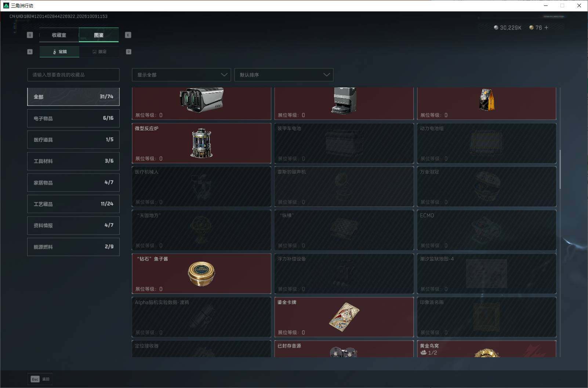The height and width of the screenshot is (388, 588).
Task: Open the locked 万金泪冠 crown item
Action: [487, 187]
